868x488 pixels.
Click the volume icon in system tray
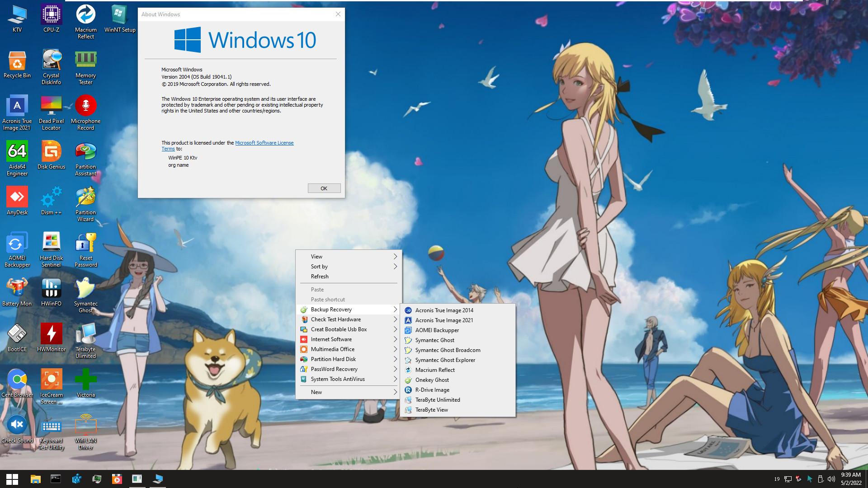(831, 479)
